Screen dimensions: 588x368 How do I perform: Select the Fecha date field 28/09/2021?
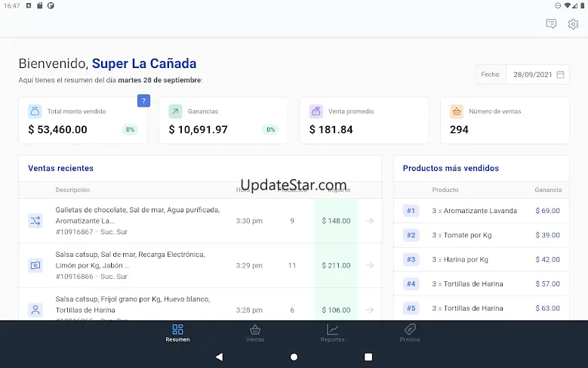[537, 74]
